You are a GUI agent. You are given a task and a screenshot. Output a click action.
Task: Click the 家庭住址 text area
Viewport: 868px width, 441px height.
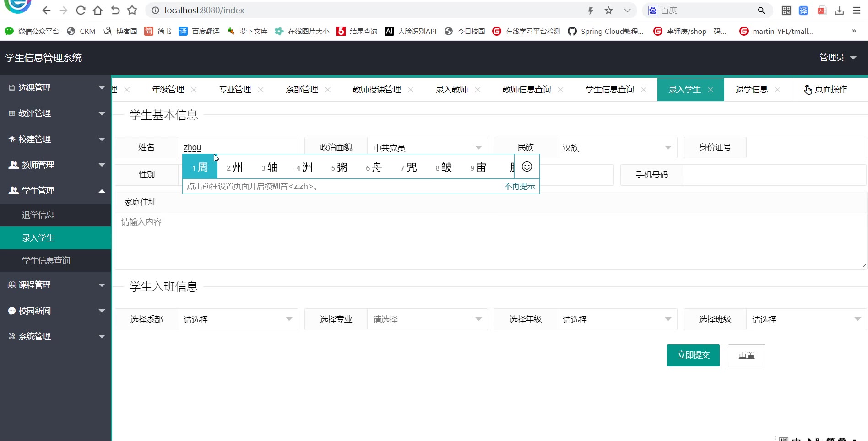click(491, 241)
